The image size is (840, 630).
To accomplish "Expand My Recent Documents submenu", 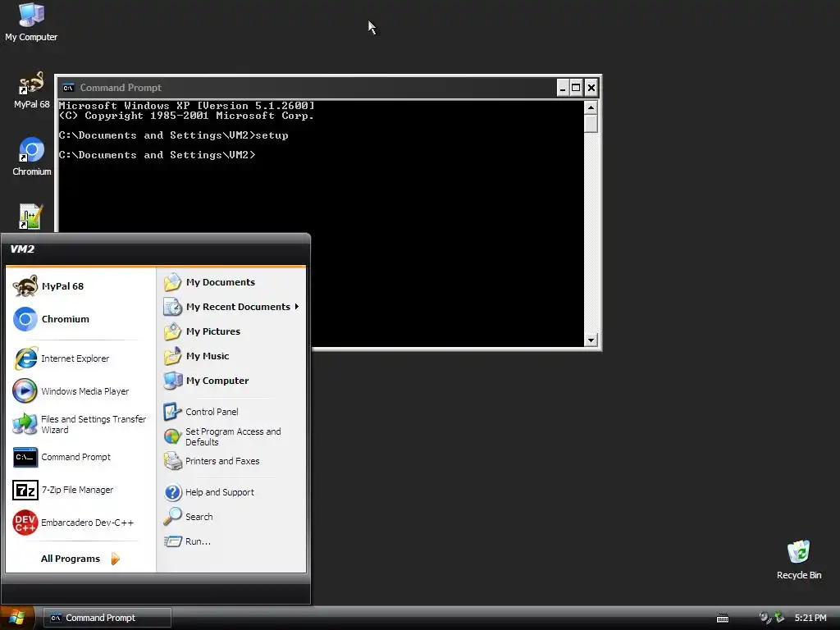I will tap(231, 307).
